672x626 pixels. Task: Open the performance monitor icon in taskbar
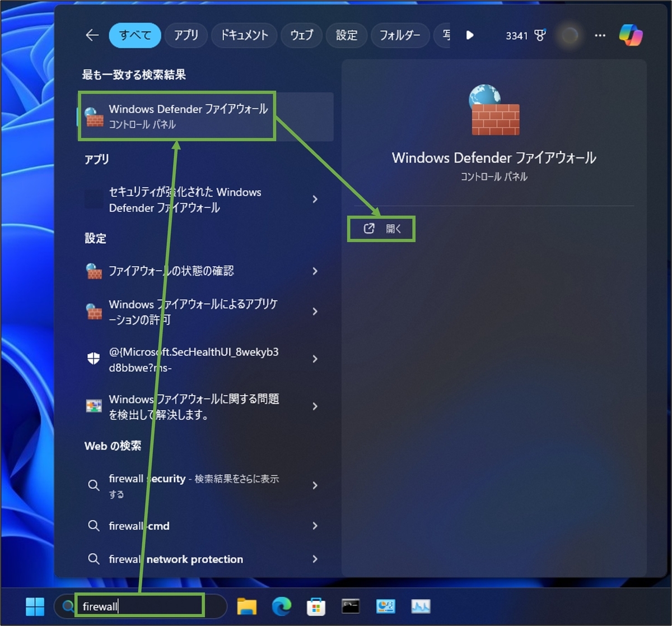point(421,606)
